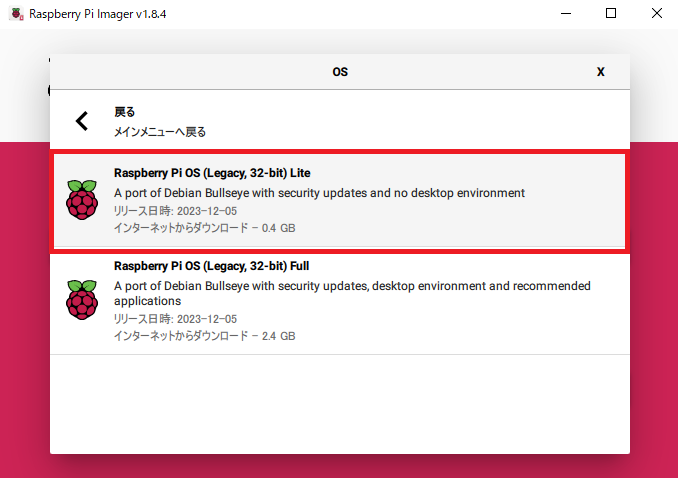
Task: Click the 0.4 GB download size line
Action: click(205, 228)
